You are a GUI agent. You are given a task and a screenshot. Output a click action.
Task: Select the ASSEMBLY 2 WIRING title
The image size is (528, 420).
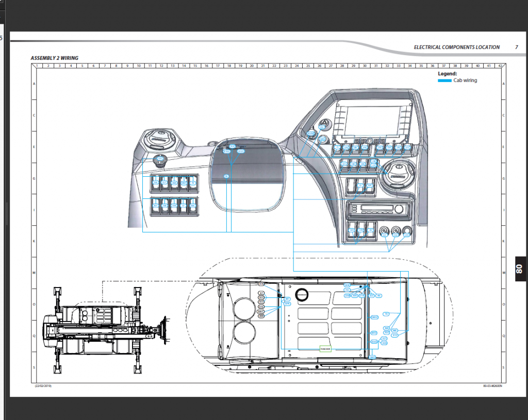coord(55,58)
